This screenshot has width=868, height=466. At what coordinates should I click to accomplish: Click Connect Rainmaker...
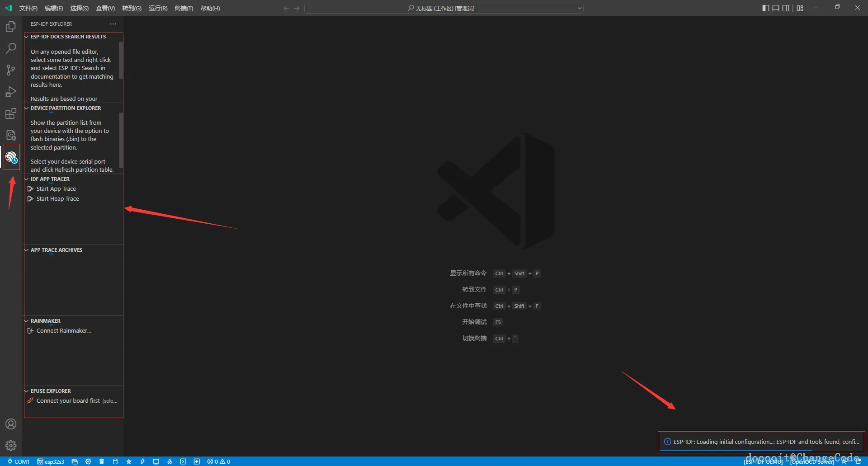pyautogui.click(x=64, y=331)
